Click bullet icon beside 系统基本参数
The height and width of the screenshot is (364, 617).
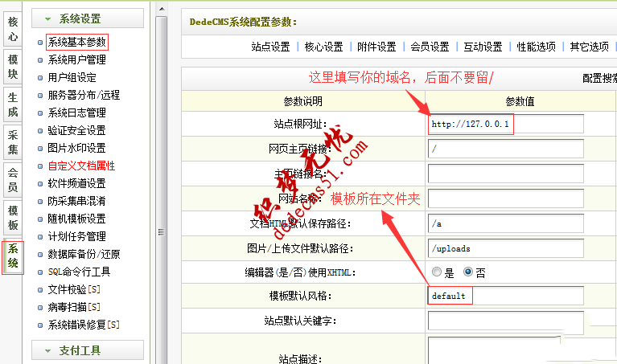click(x=40, y=42)
